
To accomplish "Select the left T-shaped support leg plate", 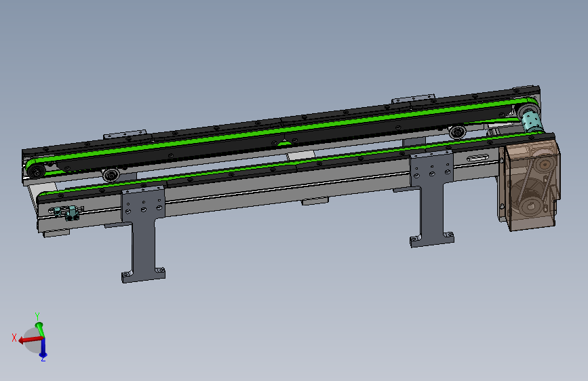I will [x=143, y=235].
